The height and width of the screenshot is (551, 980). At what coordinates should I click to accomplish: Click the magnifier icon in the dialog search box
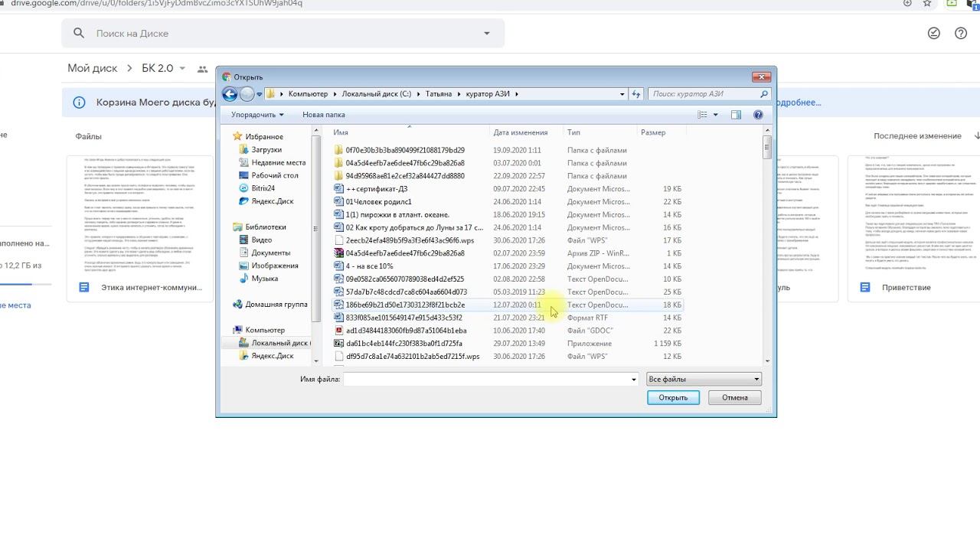[763, 94]
